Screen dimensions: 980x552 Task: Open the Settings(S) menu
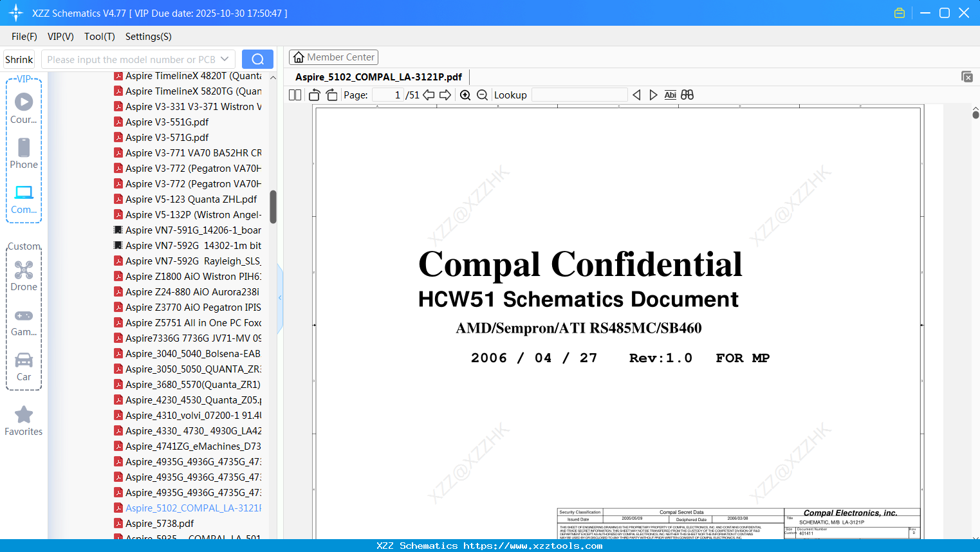point(149,37)
